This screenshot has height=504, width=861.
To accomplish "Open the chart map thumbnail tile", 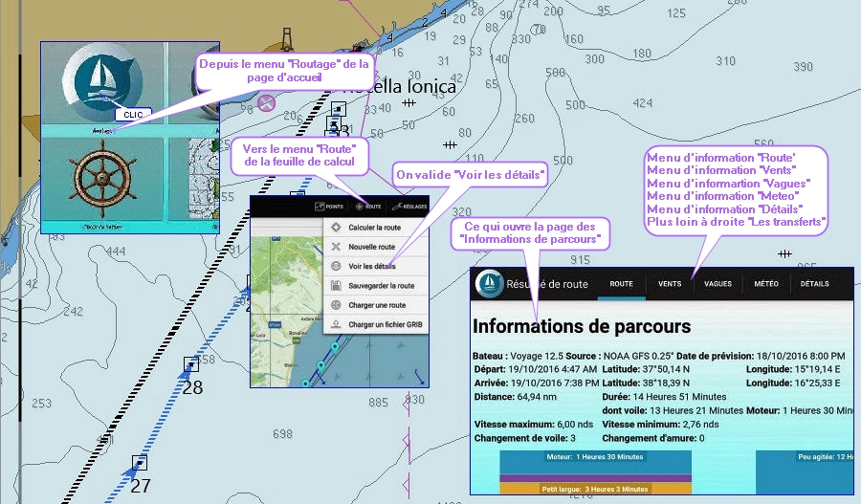I will [x=203, y=179].
